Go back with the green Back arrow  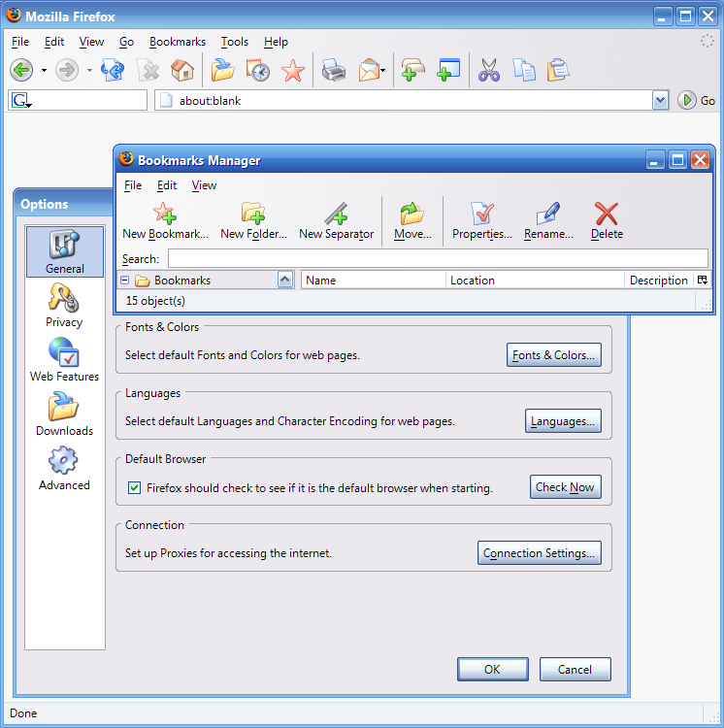tap(21, 71)
